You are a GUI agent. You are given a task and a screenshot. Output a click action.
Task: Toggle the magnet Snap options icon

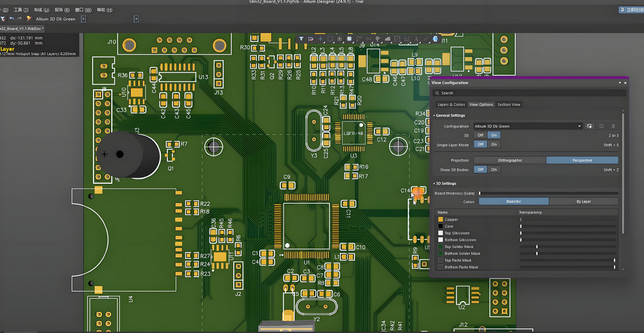(x=310, y=39)
